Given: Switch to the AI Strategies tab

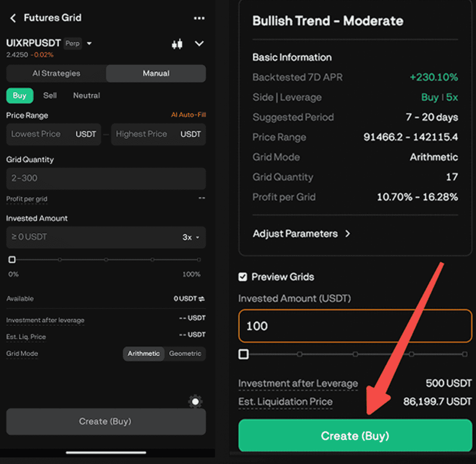Looking at the screenshot, I should click(56, 73).
